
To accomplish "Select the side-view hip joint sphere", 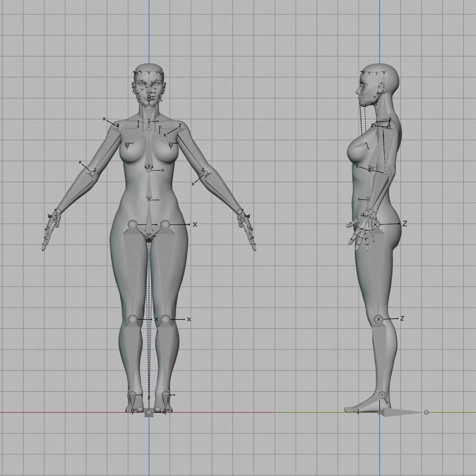I will click(x=375, y=225).
